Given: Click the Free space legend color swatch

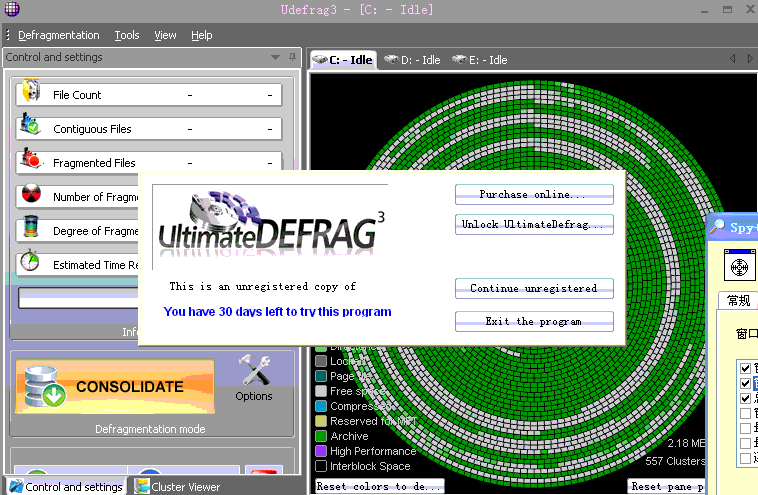Looking at the screenshot, I should tap(321, 391).
